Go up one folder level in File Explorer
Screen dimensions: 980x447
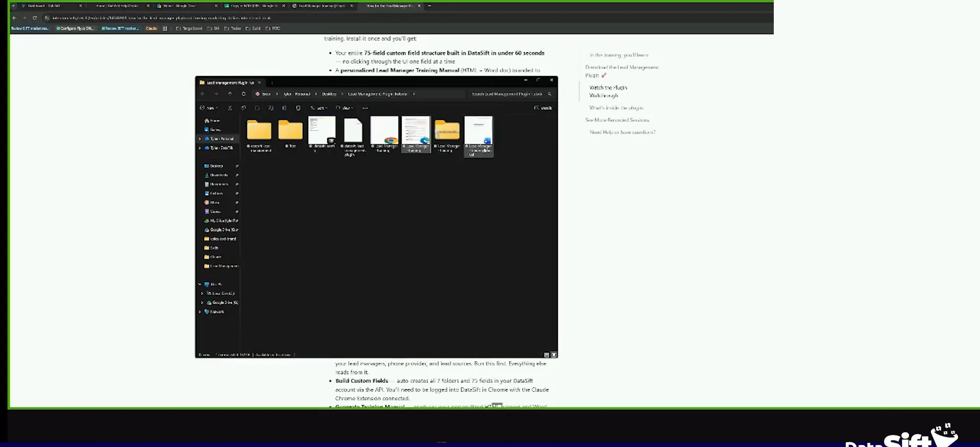click(230, 94)
